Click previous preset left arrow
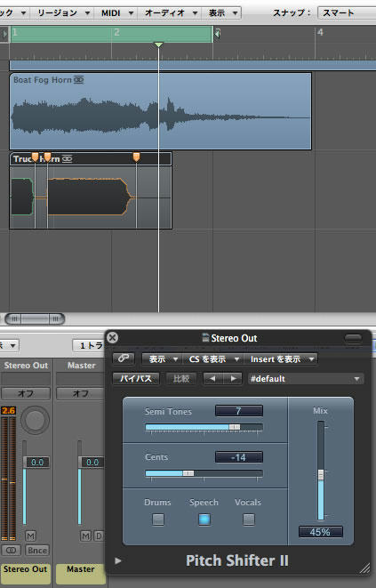 pyautogui.click(x=212, y=378)
